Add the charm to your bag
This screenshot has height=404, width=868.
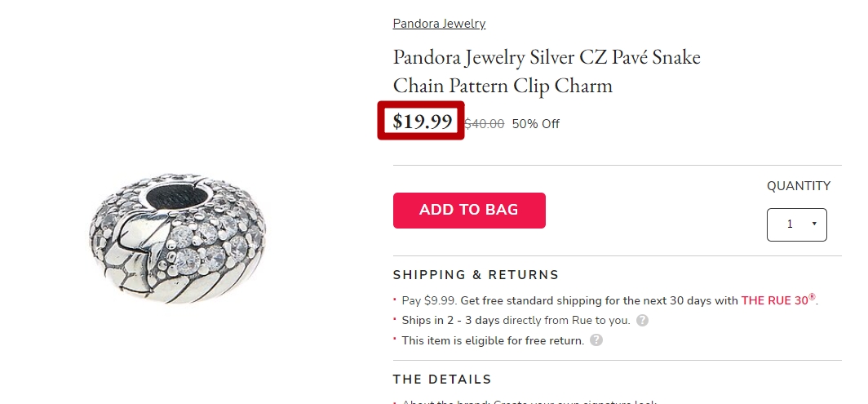[x=469, y=211]
